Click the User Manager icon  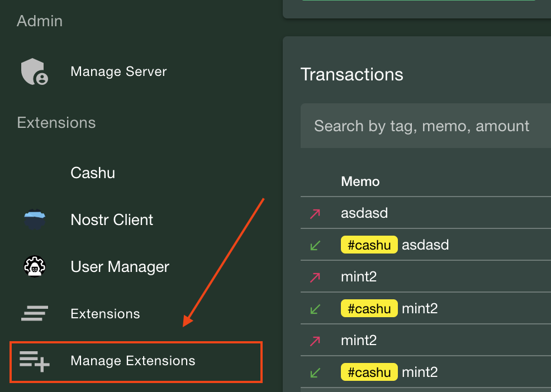(x=34, y=267)
